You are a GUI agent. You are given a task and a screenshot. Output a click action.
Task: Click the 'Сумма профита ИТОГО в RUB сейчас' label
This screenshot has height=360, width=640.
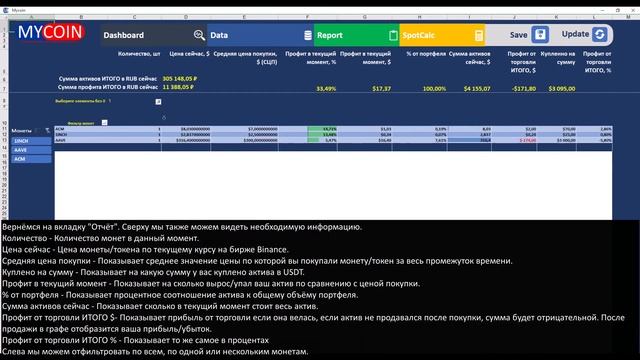pos(108,87)
